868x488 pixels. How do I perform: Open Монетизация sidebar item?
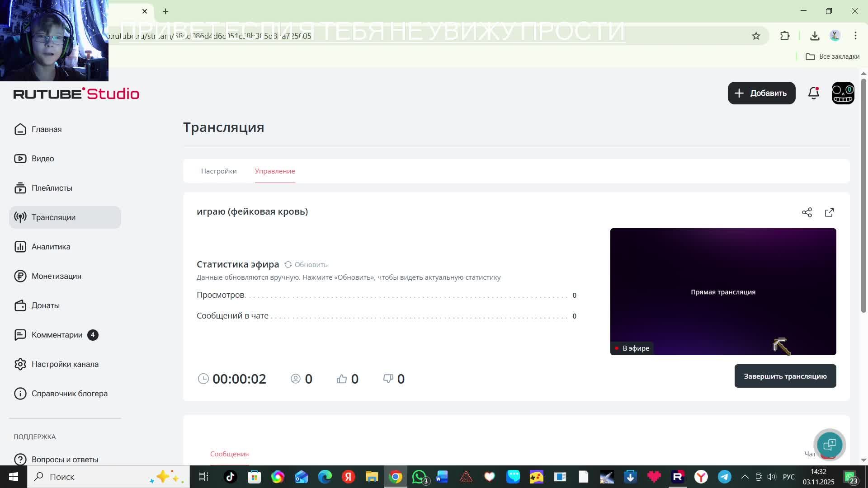click(x=56, y=276)
